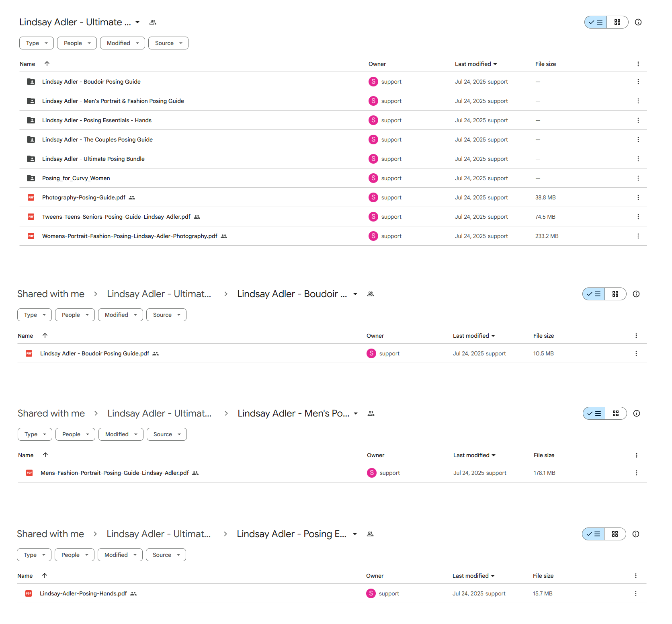
Task: Sort by Last modified in Posing E... list
Action: tap(473, 576)
